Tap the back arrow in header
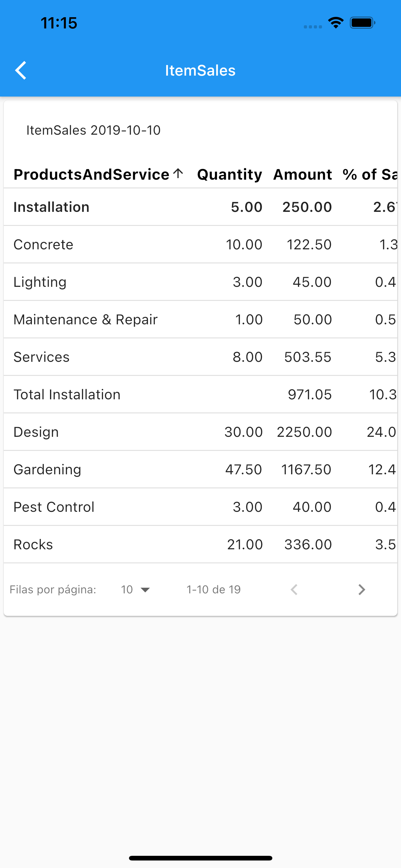401x868 pixels. click(21, 70)
